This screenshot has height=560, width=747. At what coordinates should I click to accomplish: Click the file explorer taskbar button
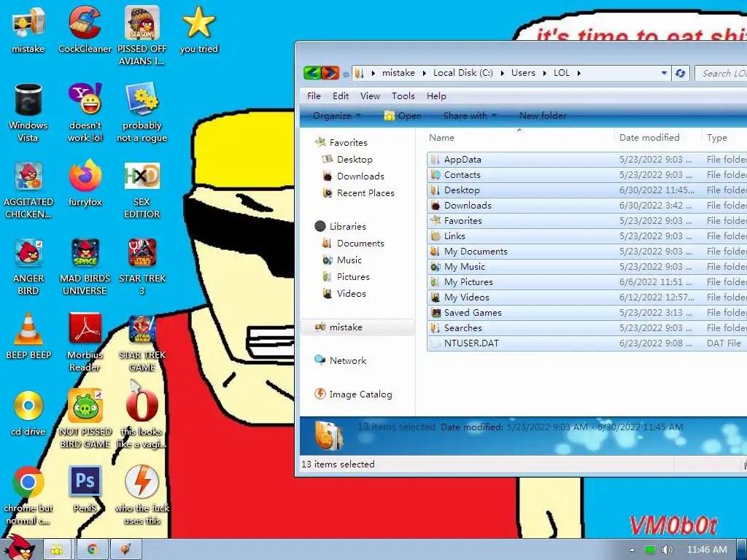pyautogui.click(x=57, y=550)
